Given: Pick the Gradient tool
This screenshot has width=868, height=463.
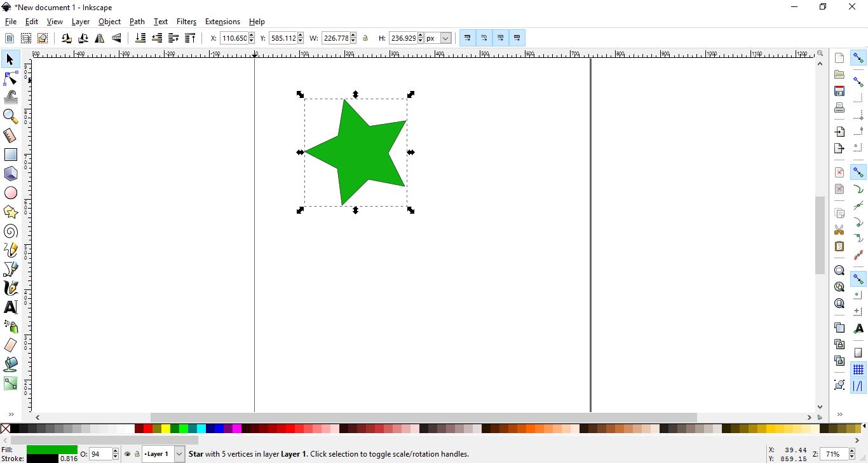Looking at the screenshot, I should (x=10, y=384).
